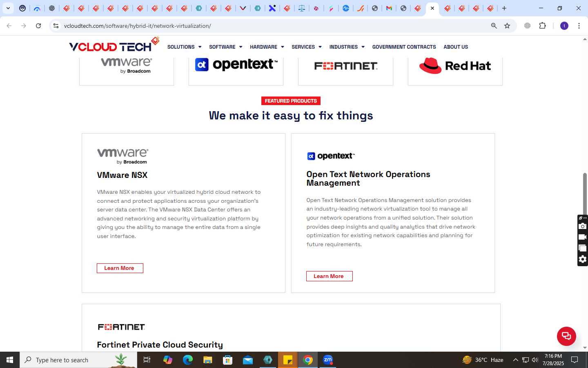The image size is (588, 368).
Task: Click volume speaker icon in tray
Action: click(535, 360)
